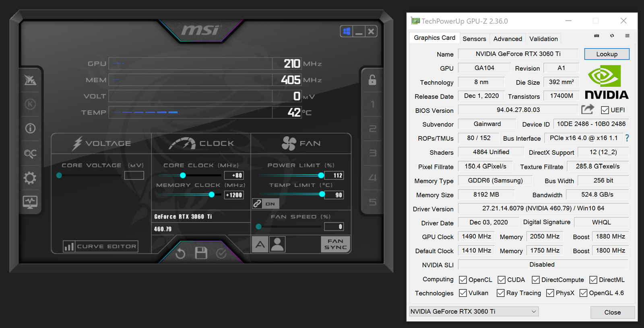Click the temp limit 90 field

point(334,195)
